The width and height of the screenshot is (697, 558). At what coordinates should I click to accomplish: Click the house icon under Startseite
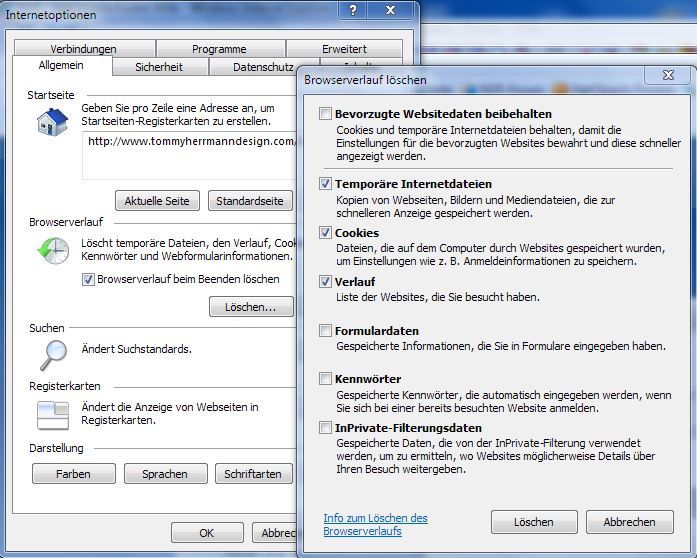tap(51, 121)
